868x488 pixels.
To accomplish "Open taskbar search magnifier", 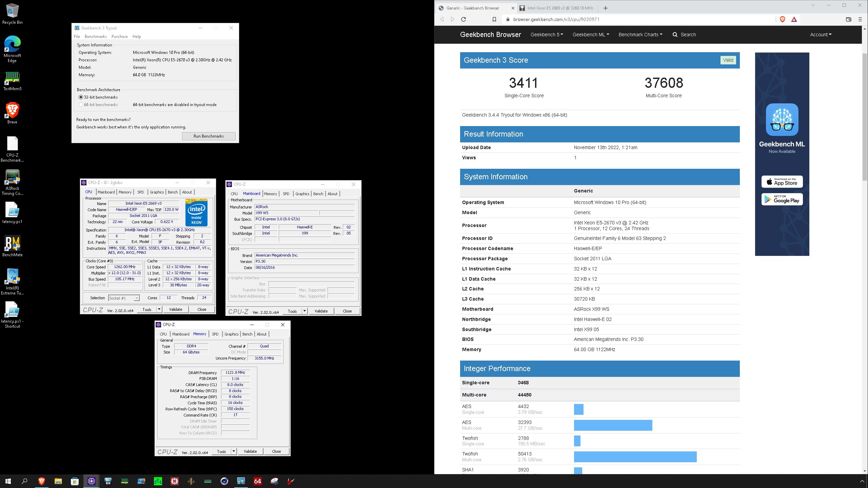I will [x=24, y=481].
